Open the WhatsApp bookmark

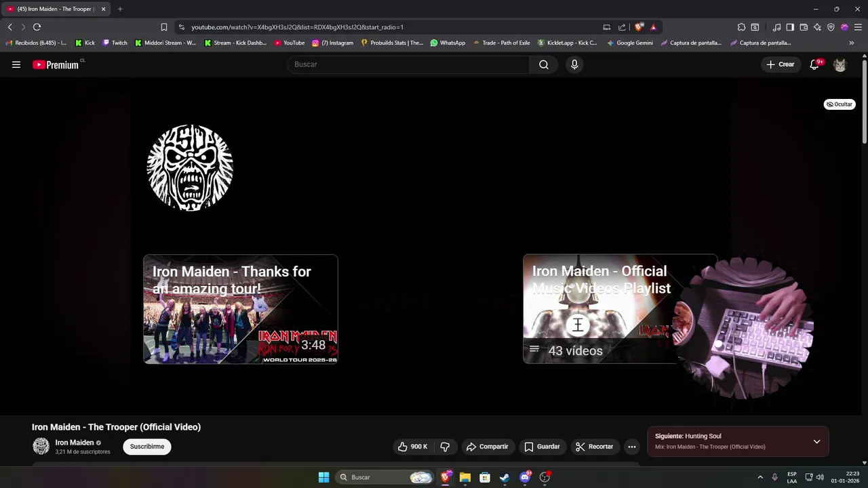448,43
